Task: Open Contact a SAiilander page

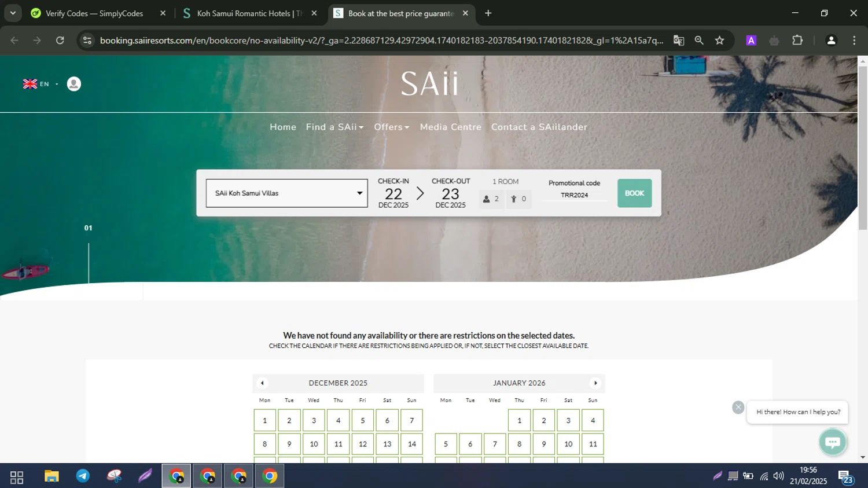Action: click(x=539, y=127)
